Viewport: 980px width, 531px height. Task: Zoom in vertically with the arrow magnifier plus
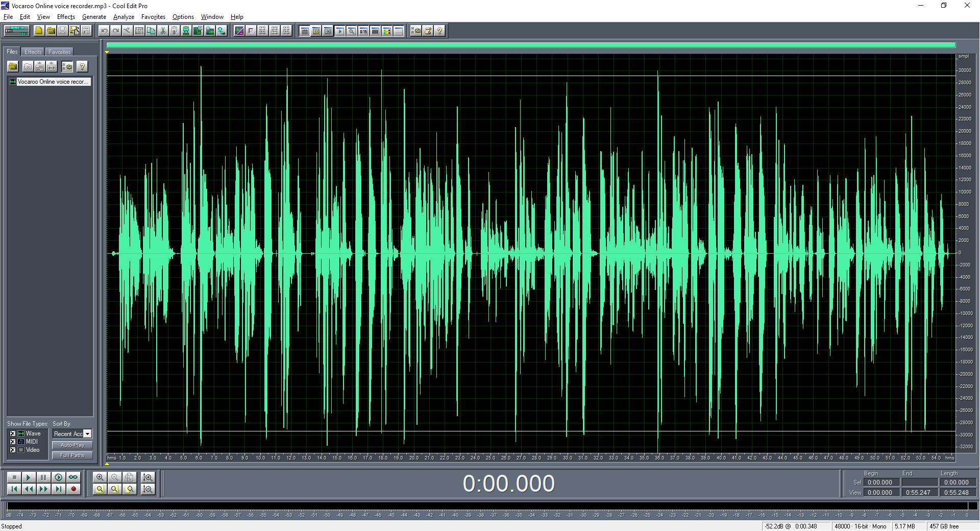coord(148,477)
